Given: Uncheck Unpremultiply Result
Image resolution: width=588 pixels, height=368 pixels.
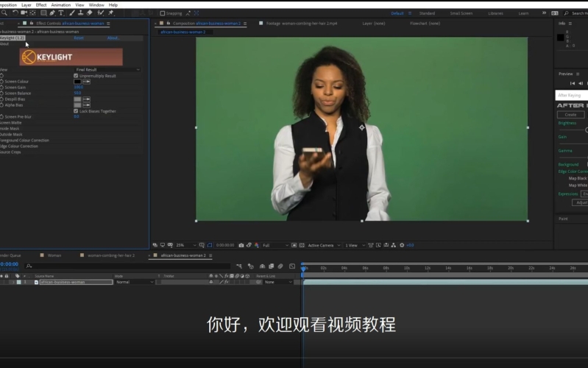Looking at the screenshot, I should tap(76, 76).
